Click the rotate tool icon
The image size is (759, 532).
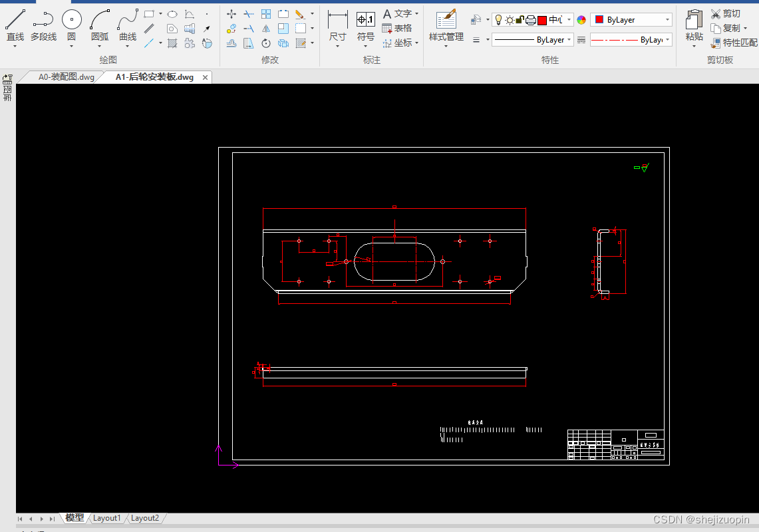(x=266, y=43)
